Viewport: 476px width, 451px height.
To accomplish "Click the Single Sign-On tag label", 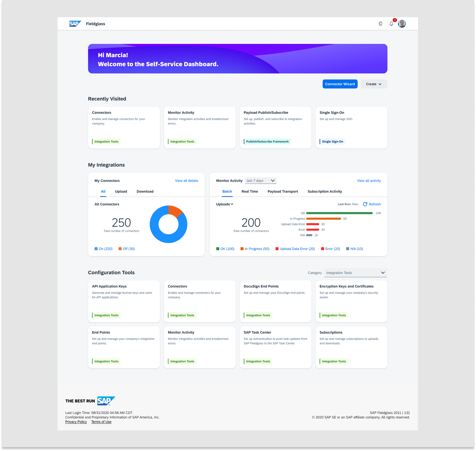I will (x=332, y=142).
